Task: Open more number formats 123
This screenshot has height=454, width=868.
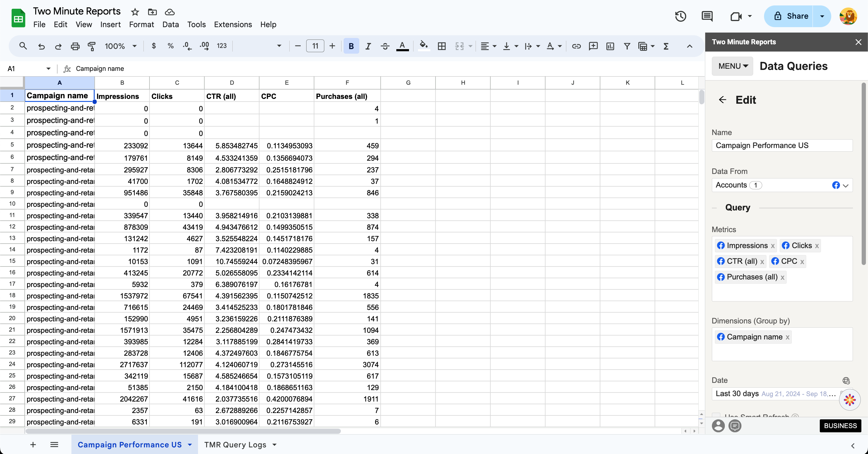Action: click(222, 46)
